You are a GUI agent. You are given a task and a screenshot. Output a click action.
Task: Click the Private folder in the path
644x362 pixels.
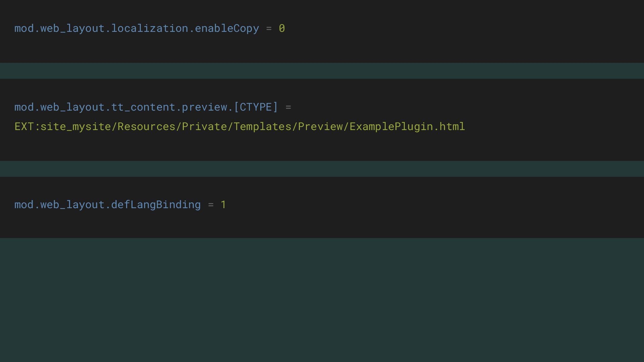(x=204, y=127)
